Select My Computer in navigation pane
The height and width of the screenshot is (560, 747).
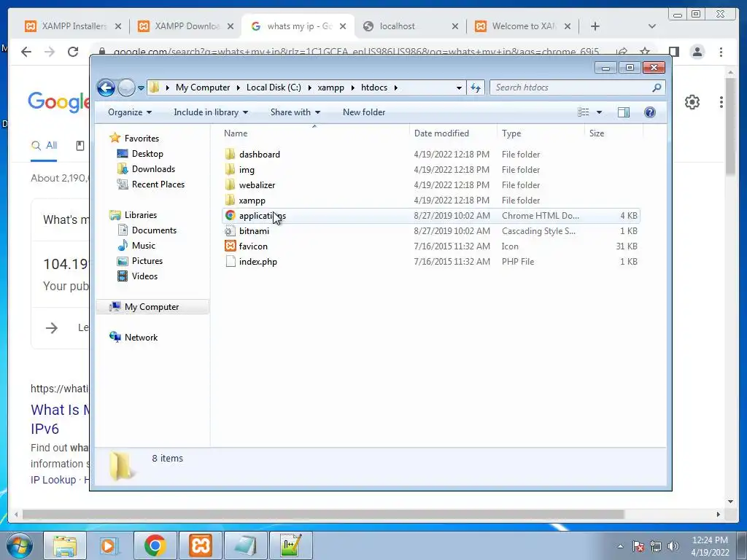pyautogui.click(x=152, y=307)
